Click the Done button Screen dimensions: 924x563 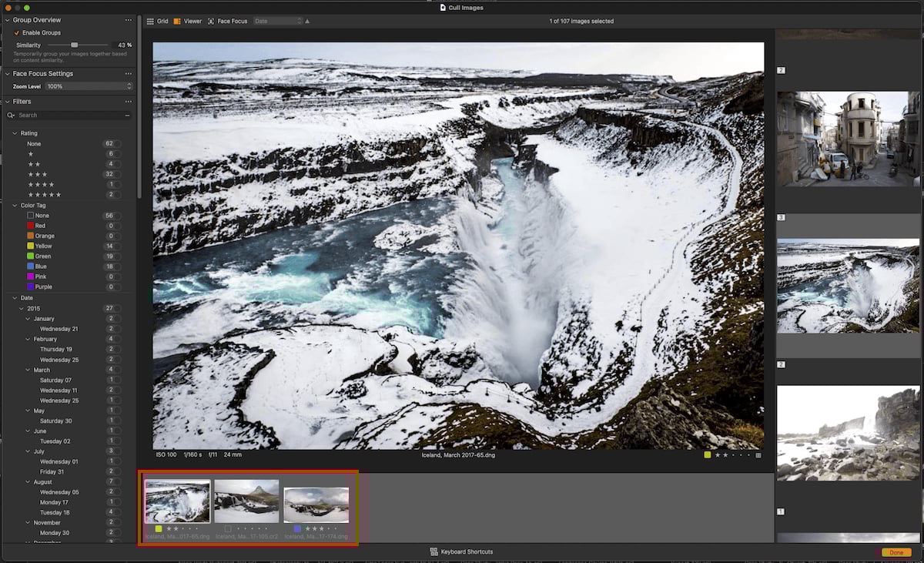pyautogui.click(x=898, y=552)
